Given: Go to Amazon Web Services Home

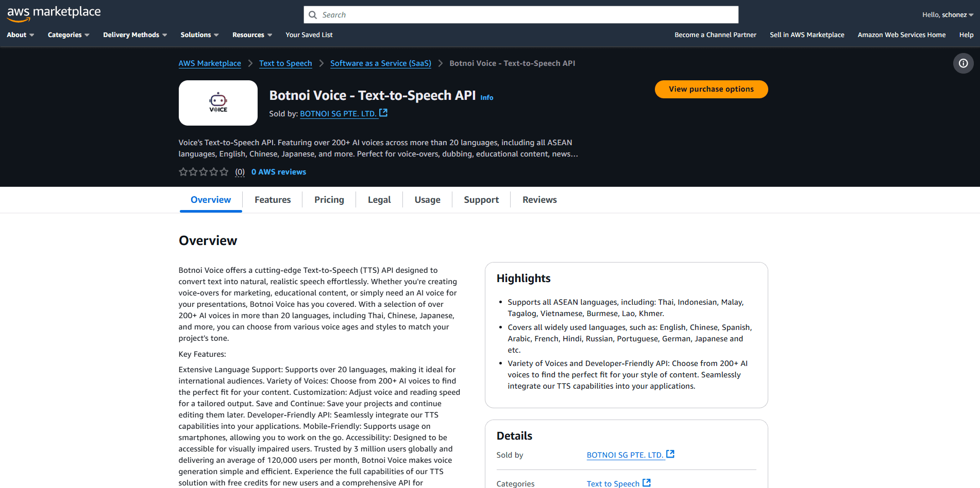Looking at the screenshot, I should 902,35.
